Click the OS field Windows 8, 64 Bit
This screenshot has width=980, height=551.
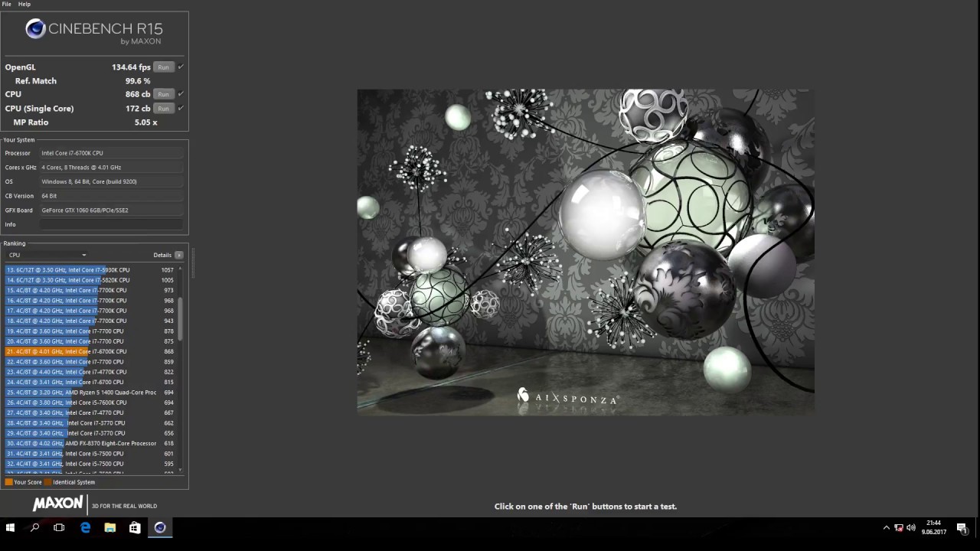click(x=112, y=181)
